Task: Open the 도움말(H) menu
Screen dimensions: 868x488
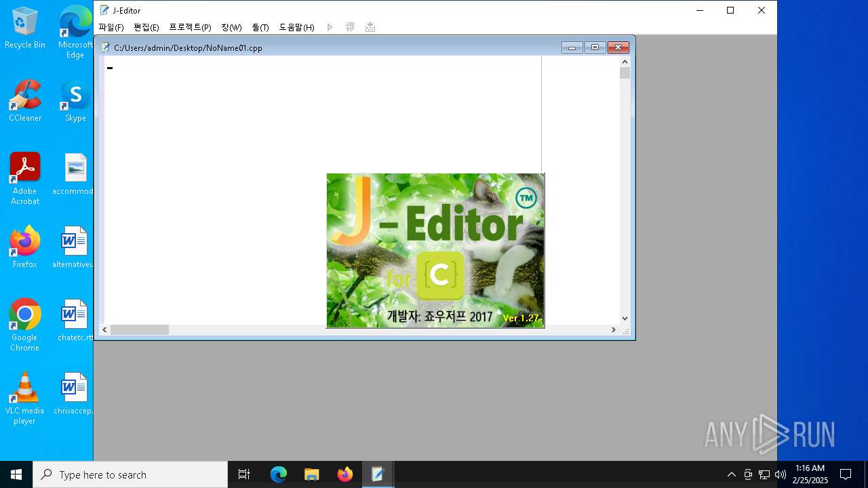Action: [x=297, y=27]
